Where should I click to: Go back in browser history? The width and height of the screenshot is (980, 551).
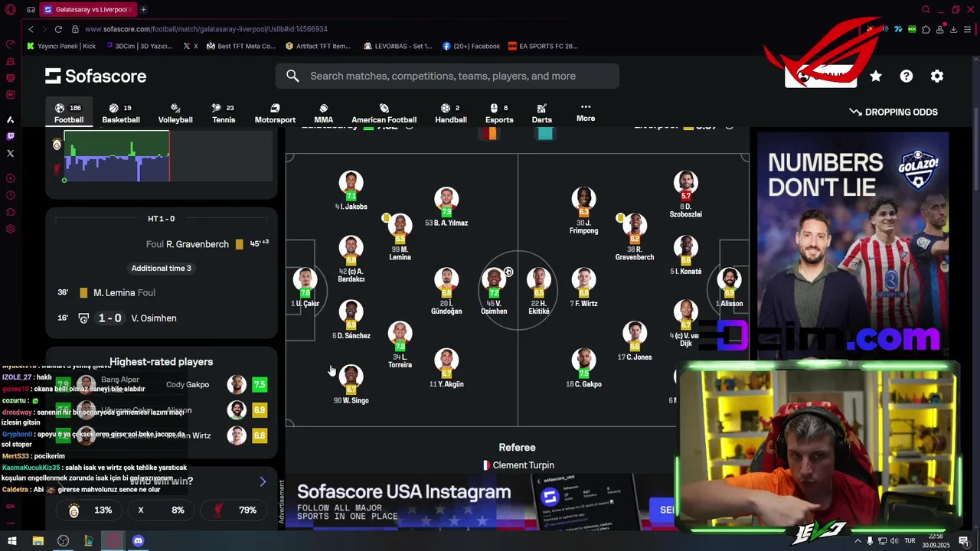pyautogui.click(x=31, y=29)
